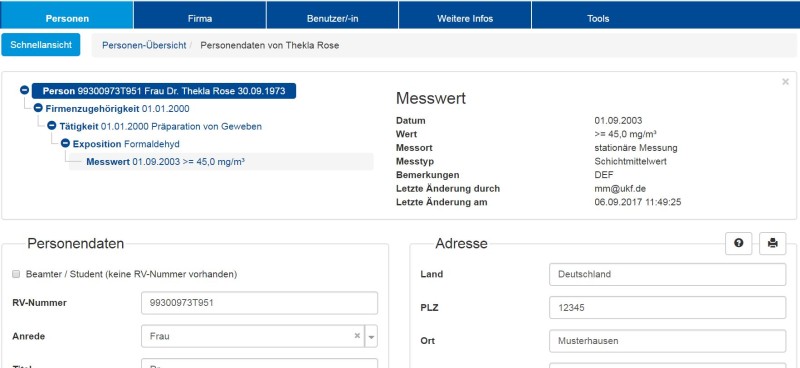Click the mm@ukf.de value text
This screenshot has width=800, height=368.
click(620, 188)
